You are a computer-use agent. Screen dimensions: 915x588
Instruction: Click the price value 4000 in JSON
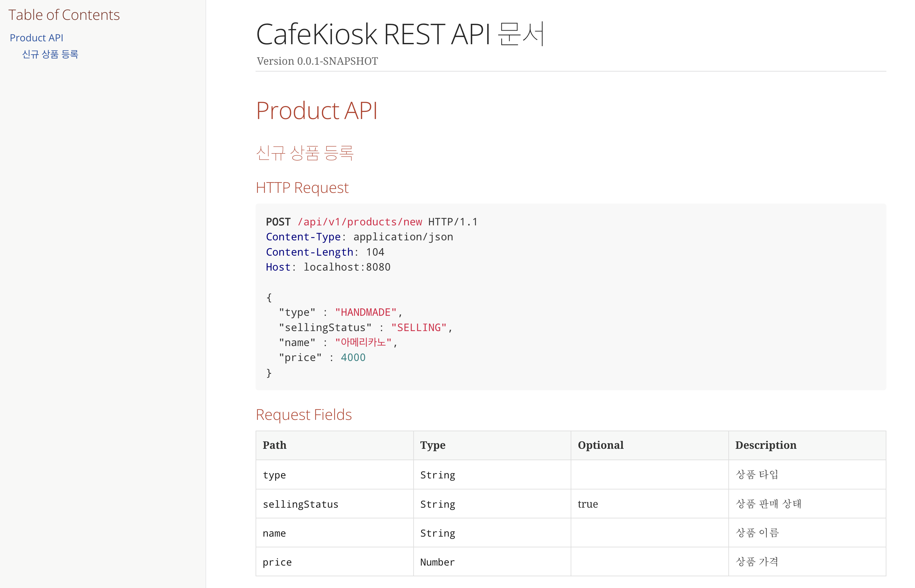[x=353, y=357]
